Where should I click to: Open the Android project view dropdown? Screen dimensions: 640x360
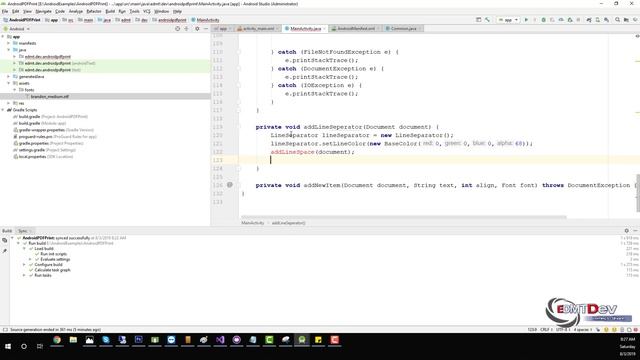[17, 29]
